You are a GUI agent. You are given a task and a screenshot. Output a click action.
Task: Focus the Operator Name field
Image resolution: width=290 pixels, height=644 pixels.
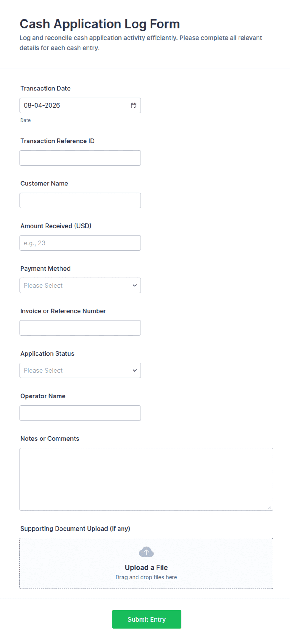click(x=80, y=413)
